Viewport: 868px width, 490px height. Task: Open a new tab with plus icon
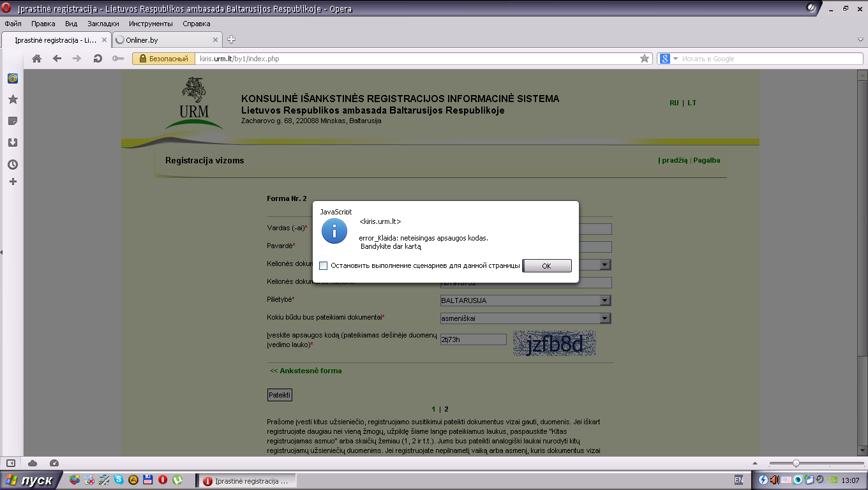(232, 40)
